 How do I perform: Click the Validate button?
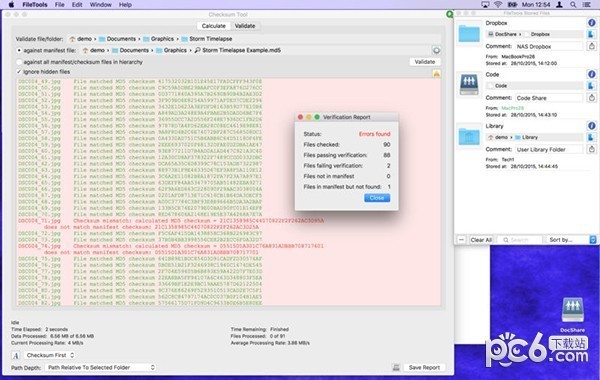tap(425, 62)
